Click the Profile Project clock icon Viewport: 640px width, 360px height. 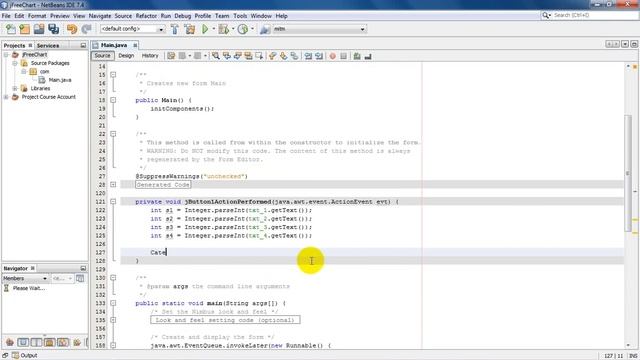243,29
